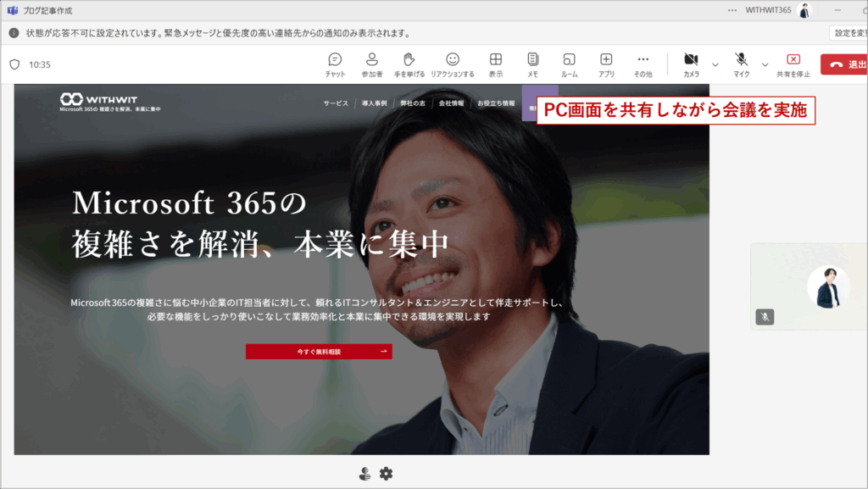Open the ルーム breakout rooms
Screen dimensions: 868x489
click(x=569, y=64)
